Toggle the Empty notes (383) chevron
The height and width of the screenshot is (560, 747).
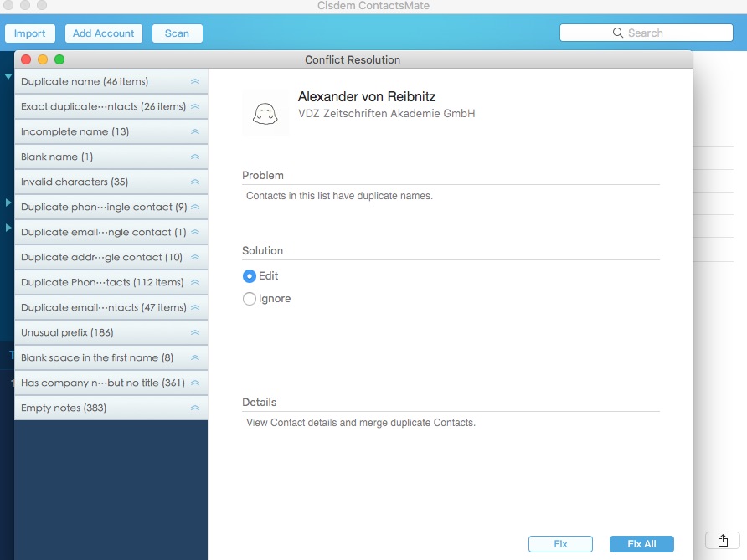(x=194, y=408)
